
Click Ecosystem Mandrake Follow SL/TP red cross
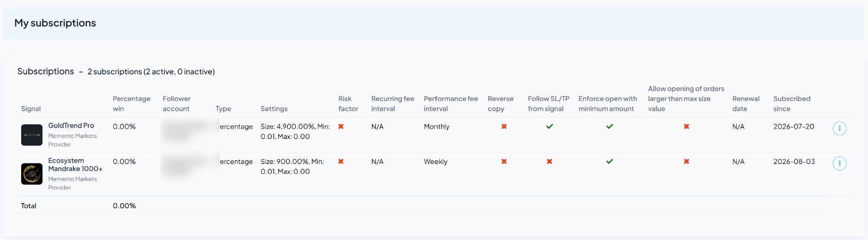pos(550,161)
